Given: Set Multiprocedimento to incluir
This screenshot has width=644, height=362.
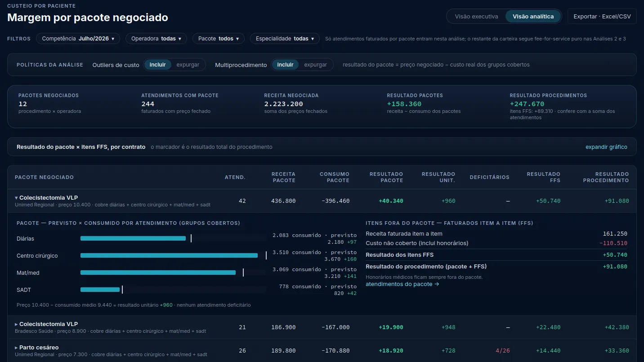Looking at the screenshot, I should [285, 65].
